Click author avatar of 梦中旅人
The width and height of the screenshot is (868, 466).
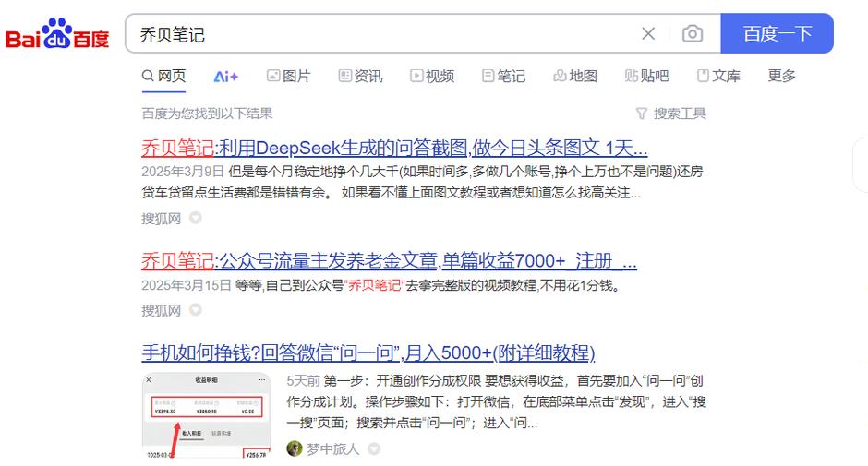[x=295, y=448]
